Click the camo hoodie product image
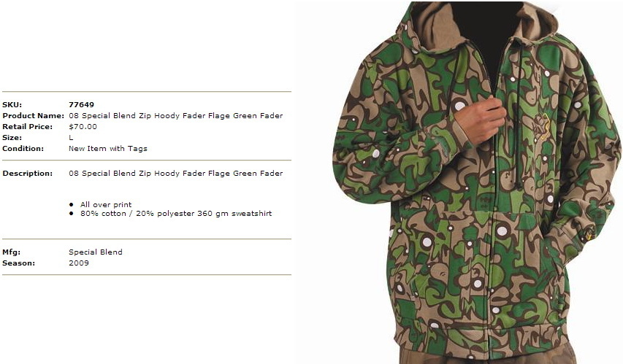 [476, 182]
